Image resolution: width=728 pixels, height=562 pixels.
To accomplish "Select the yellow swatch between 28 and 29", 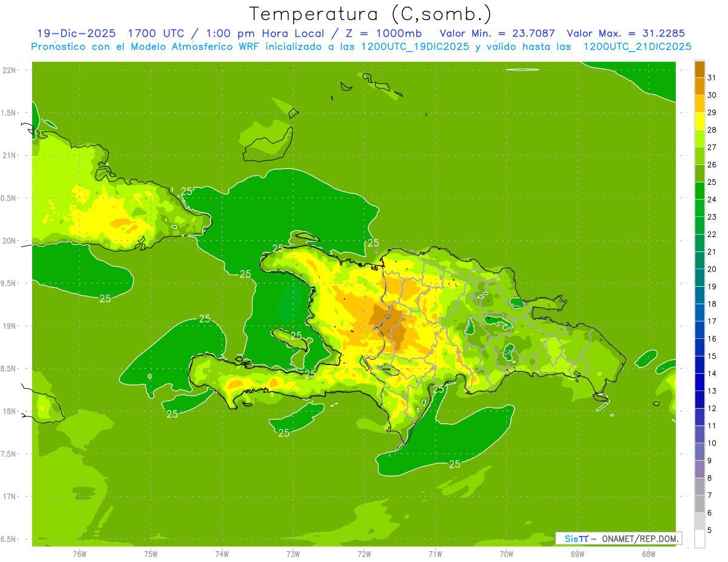I will (x=699, y=121).
